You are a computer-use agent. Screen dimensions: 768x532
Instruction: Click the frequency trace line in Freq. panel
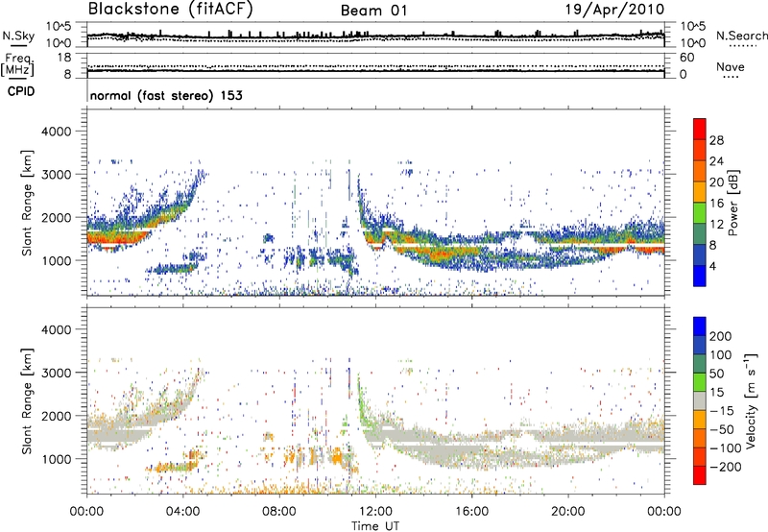pyautogui.click(x=375, y=70)
